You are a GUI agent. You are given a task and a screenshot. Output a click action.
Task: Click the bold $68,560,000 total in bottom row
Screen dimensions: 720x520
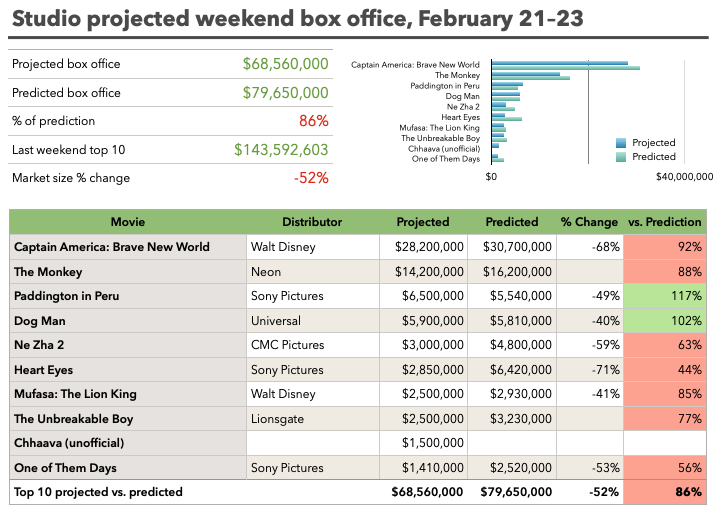click(427, 492)
